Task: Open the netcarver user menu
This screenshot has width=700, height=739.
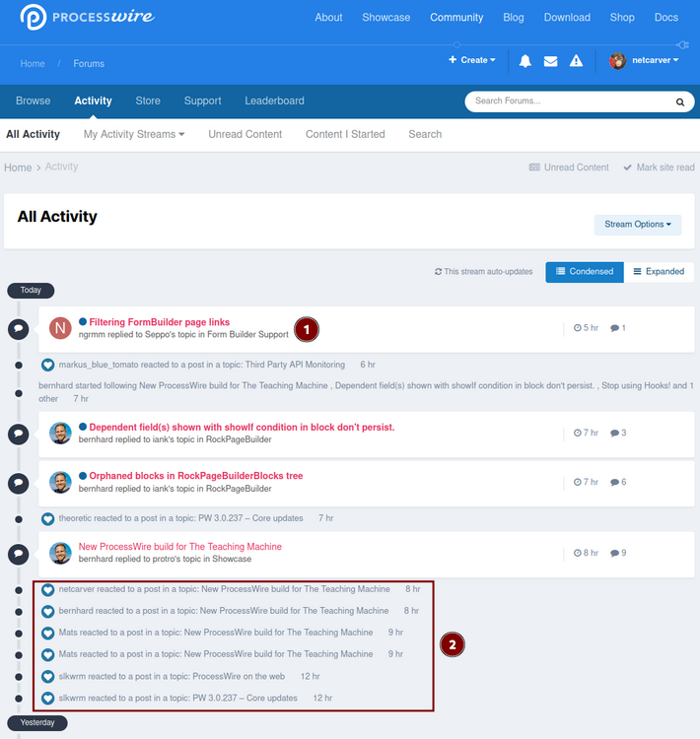Action: 644,61
